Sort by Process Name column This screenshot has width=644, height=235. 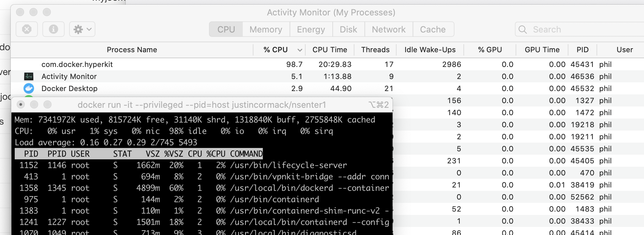click(x=132, y=50)
